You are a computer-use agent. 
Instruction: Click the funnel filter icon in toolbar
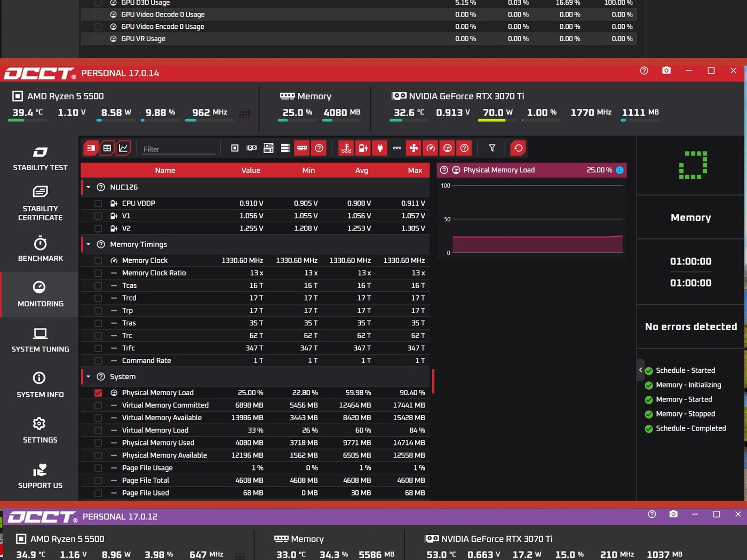(x=492, y=148)
